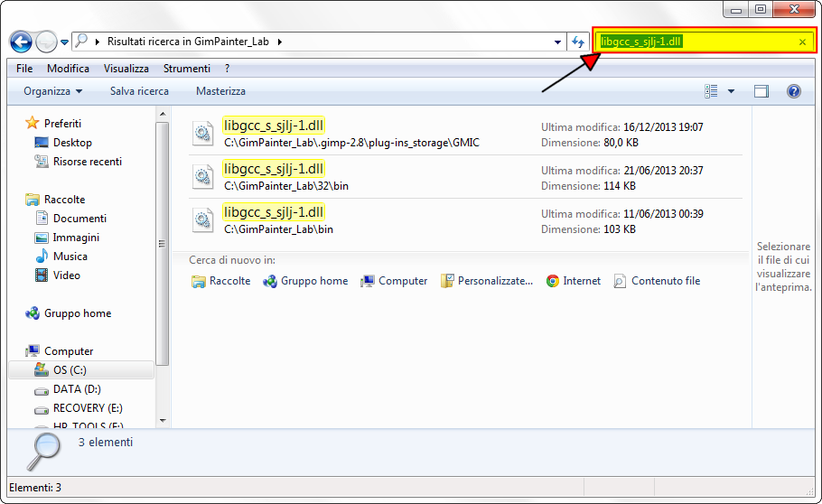Click Masterizza in the toolbar
Screen dimensions: 822x504
(220, 91)
